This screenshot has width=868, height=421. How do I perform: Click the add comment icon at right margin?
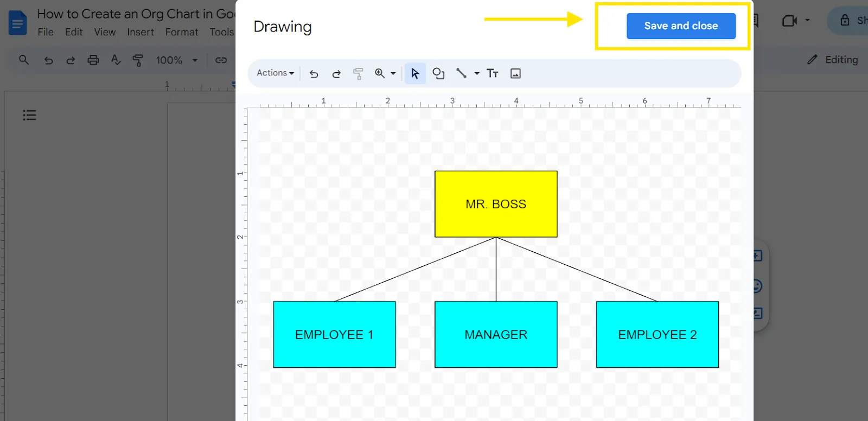tap(757, 256)
